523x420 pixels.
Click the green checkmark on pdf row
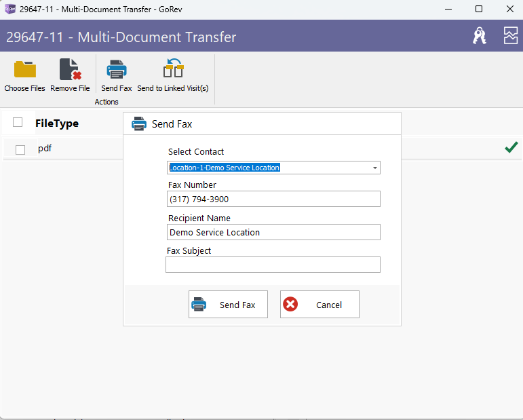point(511,147)
